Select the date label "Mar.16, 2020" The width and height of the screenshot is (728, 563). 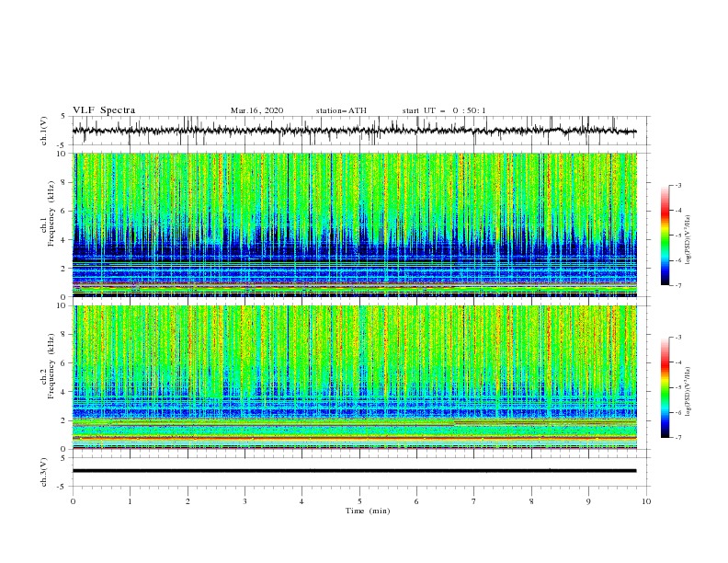[256, 110]
